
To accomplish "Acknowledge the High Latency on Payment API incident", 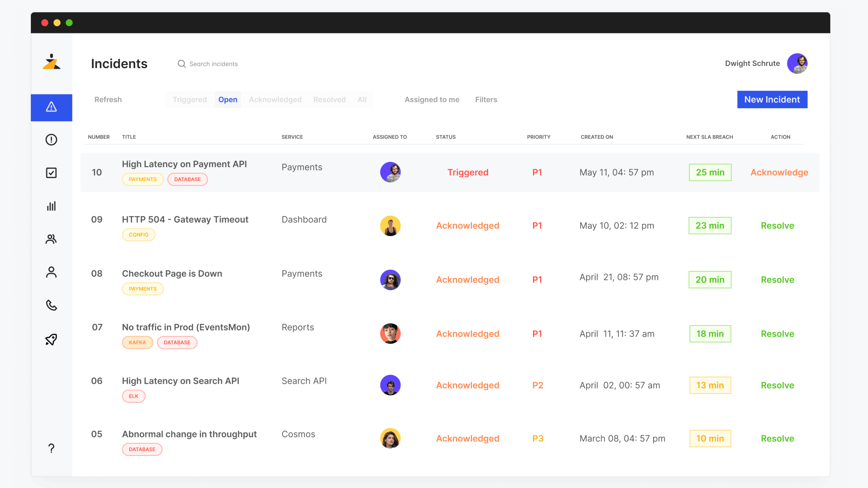I will 779,172.
